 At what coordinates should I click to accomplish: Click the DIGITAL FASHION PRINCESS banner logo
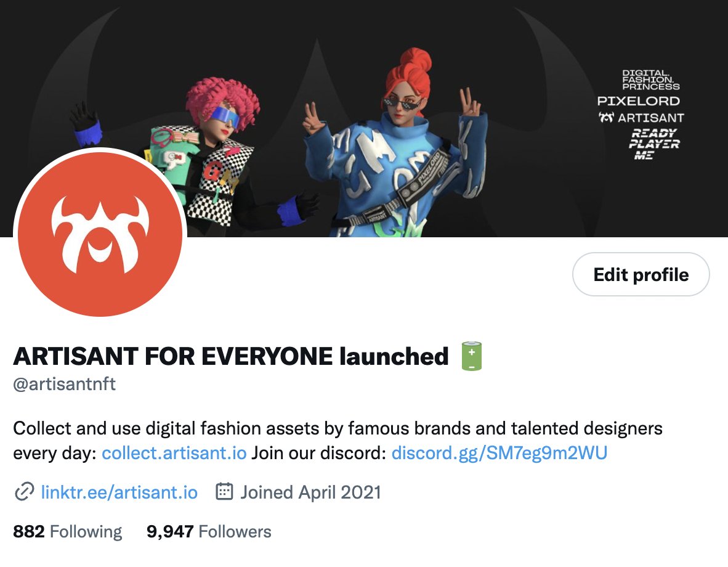point(650,80)
